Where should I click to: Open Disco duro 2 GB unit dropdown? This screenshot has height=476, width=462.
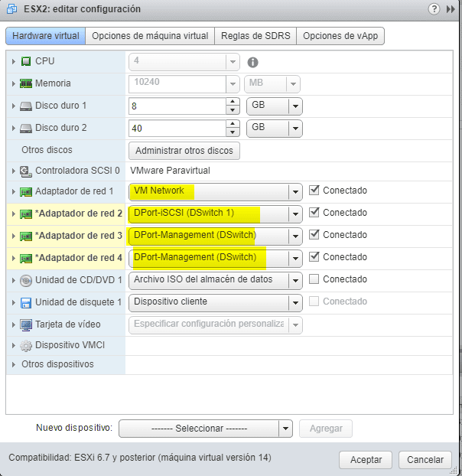coord(275,129)
